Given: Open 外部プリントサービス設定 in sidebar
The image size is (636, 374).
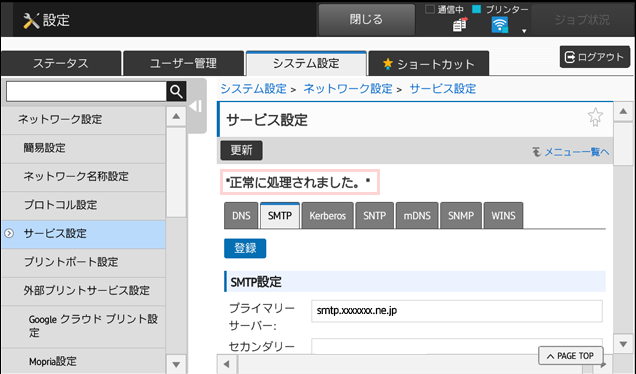Looking at the screenshot, I should [x=84, y=290].
